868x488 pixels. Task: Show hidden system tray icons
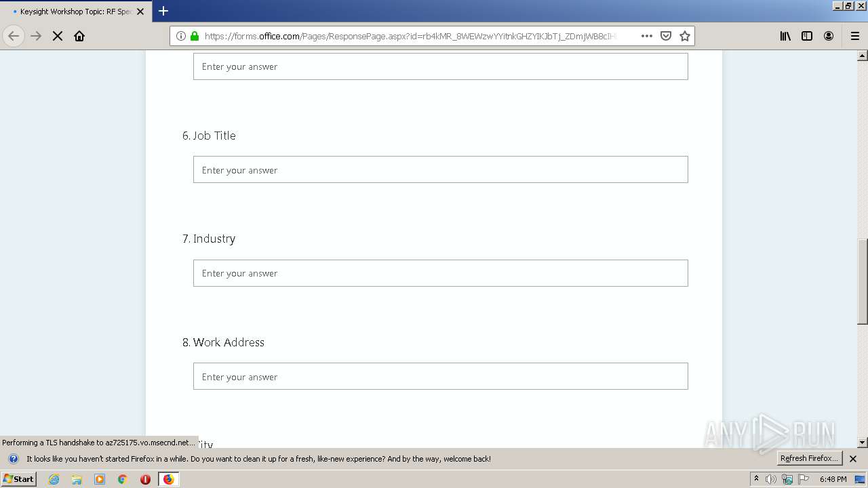pos(756,479)
